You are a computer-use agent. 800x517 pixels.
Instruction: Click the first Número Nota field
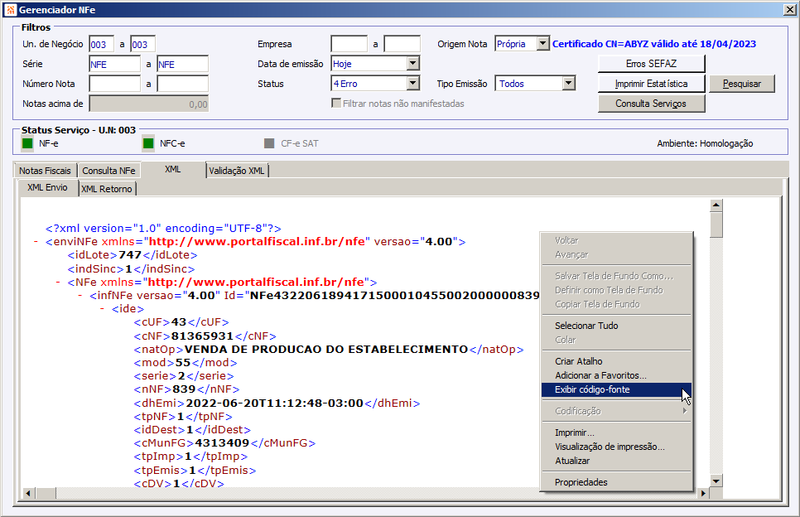(114, 84)
